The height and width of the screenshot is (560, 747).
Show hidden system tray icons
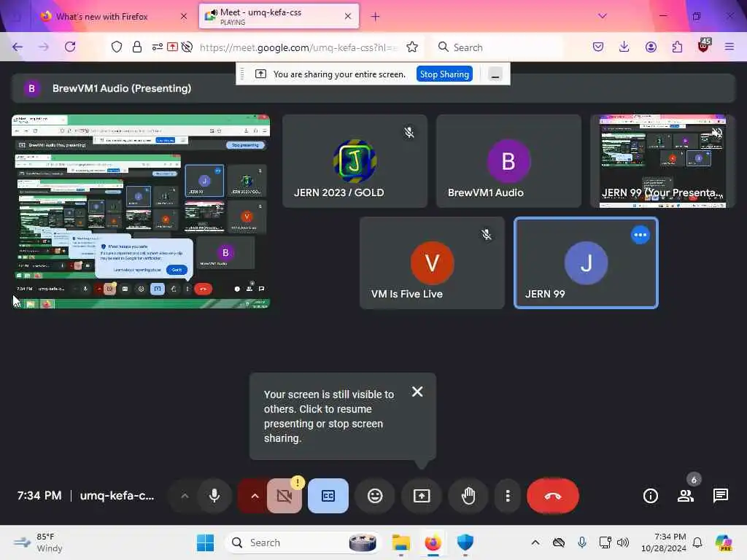pos(535,542)
